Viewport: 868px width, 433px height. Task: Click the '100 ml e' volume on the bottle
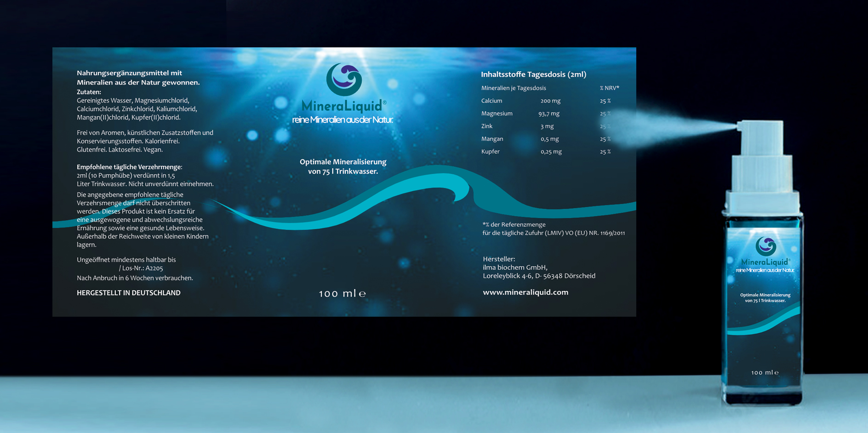(x=765, y=373)
